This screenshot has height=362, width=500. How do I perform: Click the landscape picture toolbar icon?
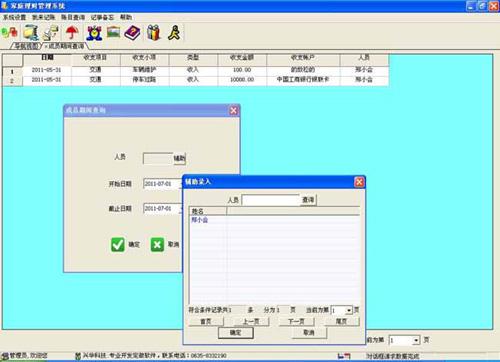point(113,32)
